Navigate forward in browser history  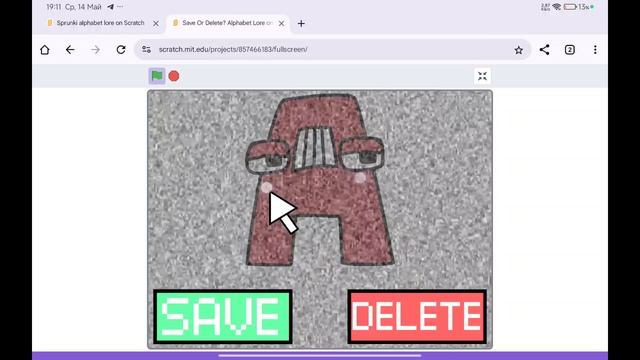[96, 50]
